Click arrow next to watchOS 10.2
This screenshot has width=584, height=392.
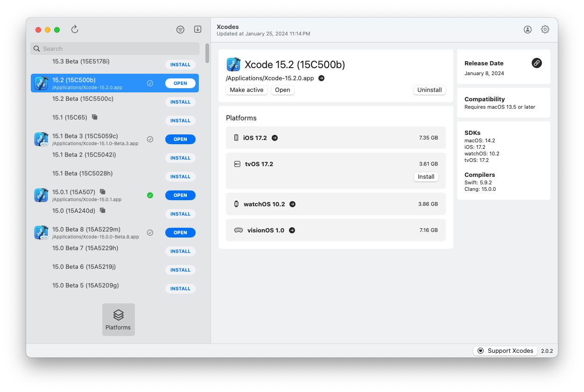tap(292, 204)
